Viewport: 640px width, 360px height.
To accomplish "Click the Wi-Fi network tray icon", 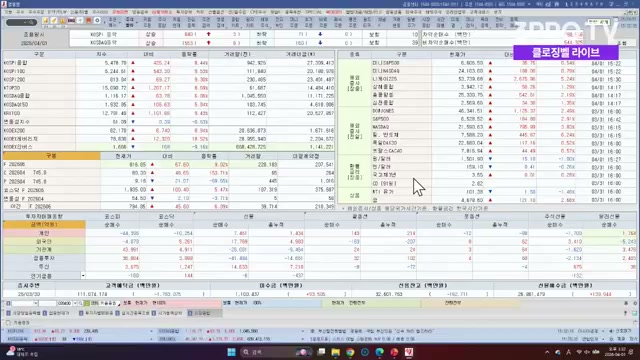I will [579, 352].
